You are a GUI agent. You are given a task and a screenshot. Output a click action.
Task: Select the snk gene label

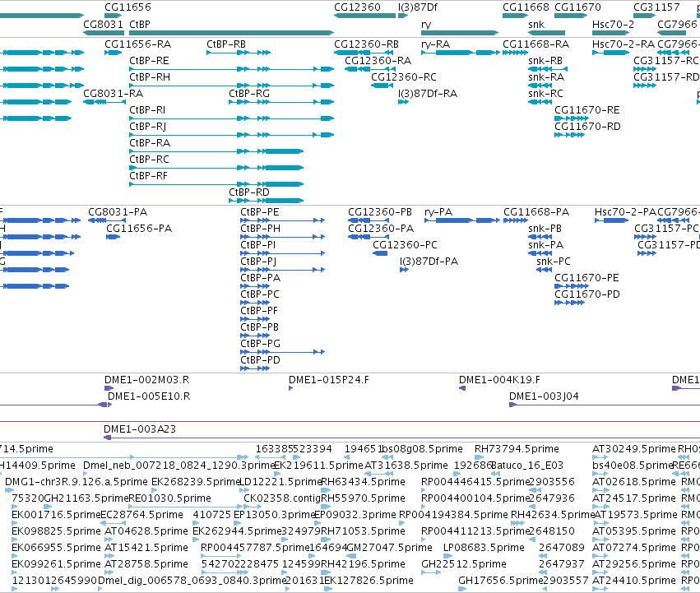point(536,24)
